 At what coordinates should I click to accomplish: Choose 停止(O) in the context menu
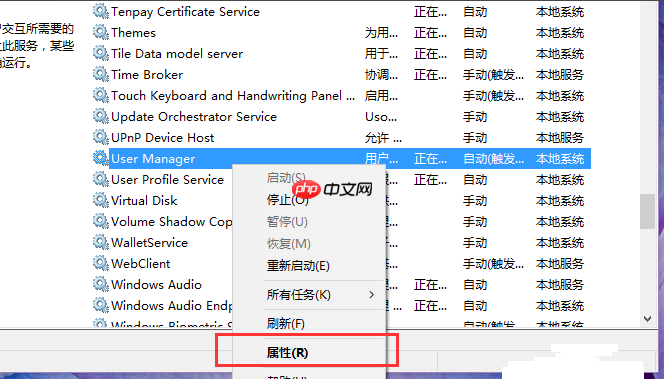pos(288,199)
